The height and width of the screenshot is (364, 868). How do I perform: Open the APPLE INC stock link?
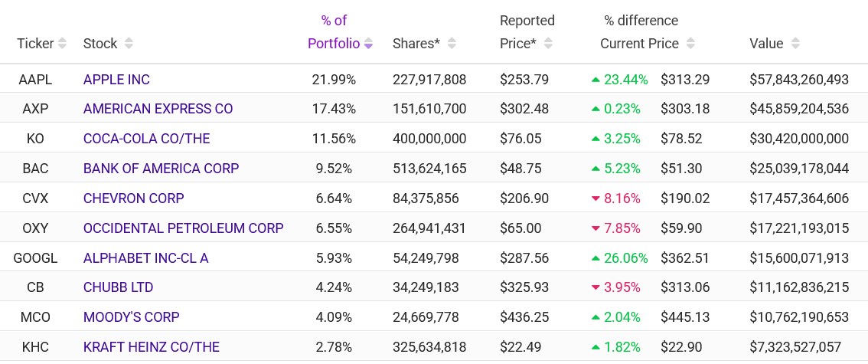(x=116, y=80)
